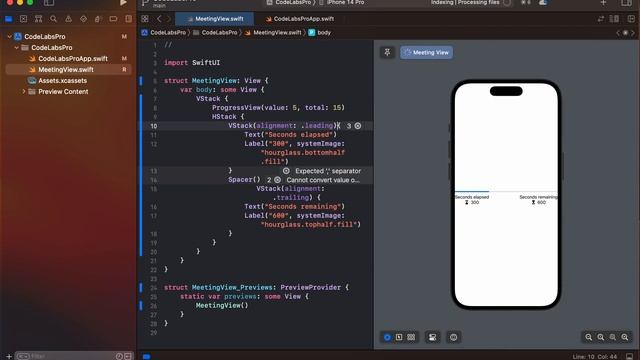Select the Meeting View preview button
This screenshot has width=640, height=360.
click(x=426, y=52)
